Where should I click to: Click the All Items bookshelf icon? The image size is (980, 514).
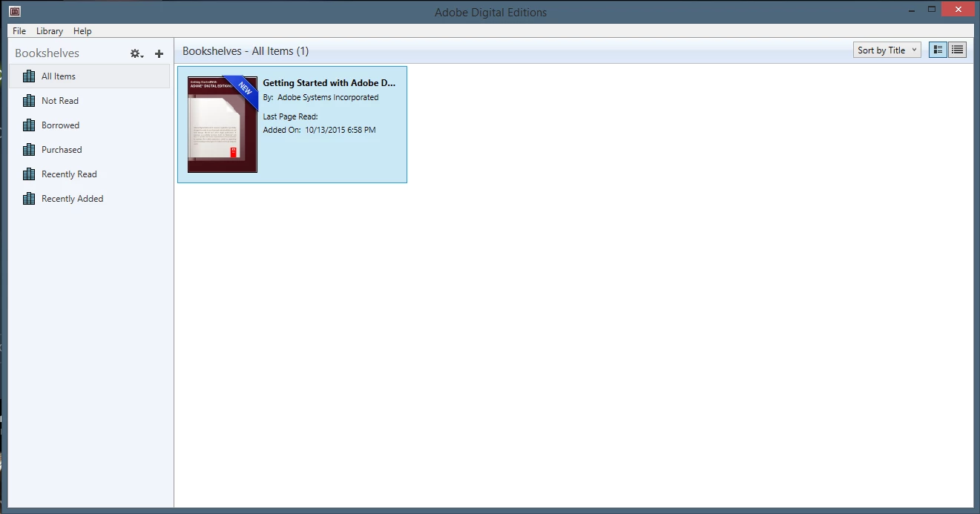point(29,76)
